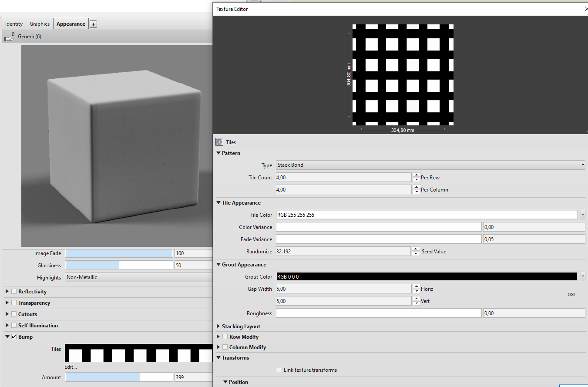The width and height of the screenshot is (588, 387).
Task: Open the Grout Color options arrow
Action: click(583, 276)
